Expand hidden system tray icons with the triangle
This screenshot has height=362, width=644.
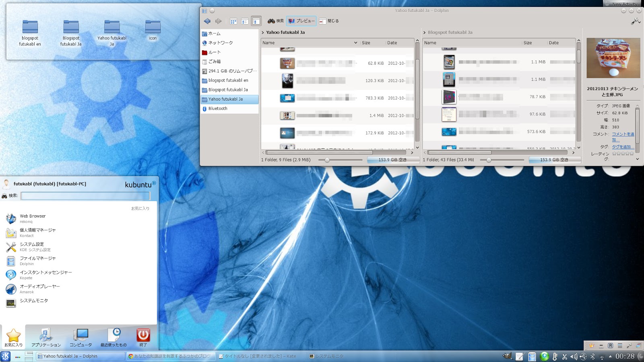point(611,356)
